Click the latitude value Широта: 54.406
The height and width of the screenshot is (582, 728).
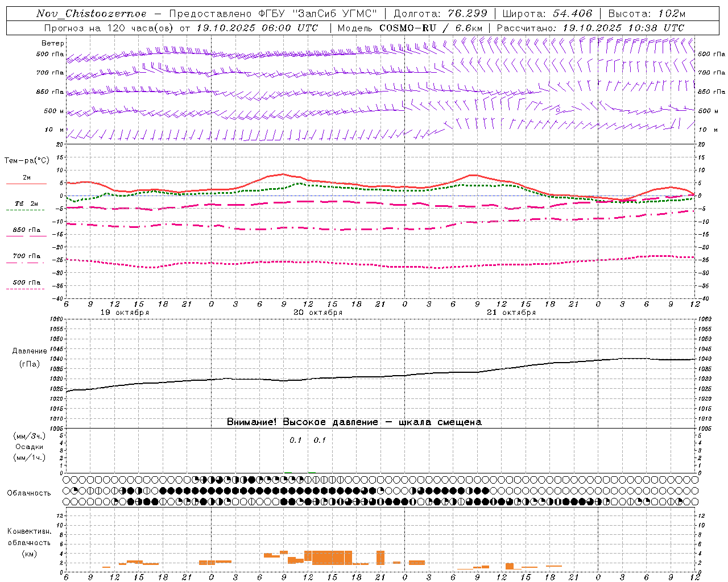[547, 14]
